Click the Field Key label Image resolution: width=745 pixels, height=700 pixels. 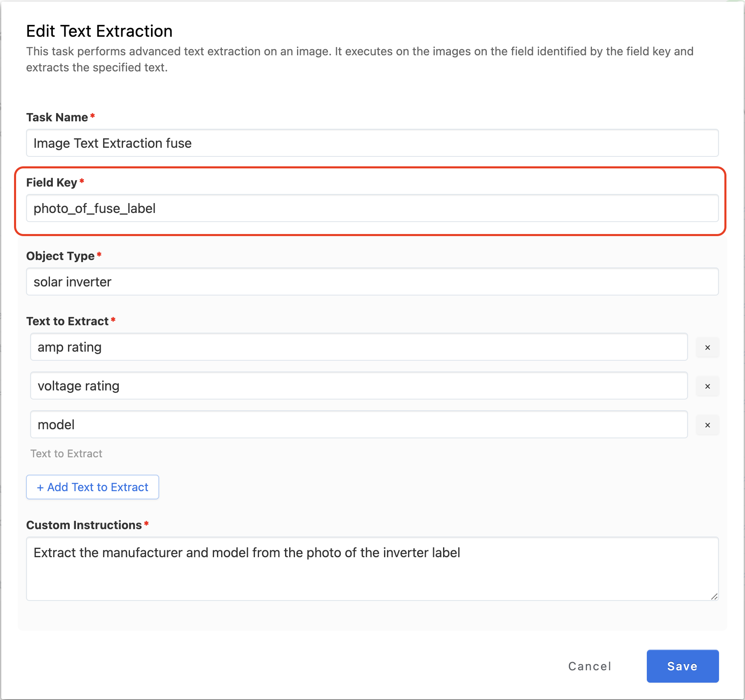click(52, 182)
